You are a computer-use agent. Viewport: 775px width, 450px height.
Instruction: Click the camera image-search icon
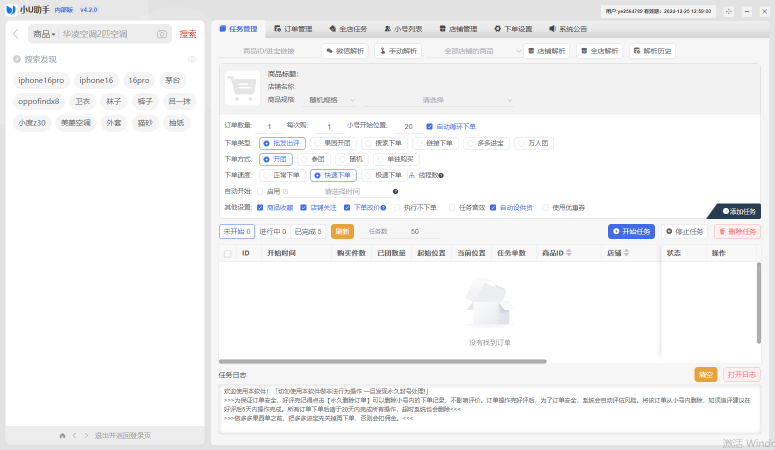pyautogui.click(x=162, y=34)
